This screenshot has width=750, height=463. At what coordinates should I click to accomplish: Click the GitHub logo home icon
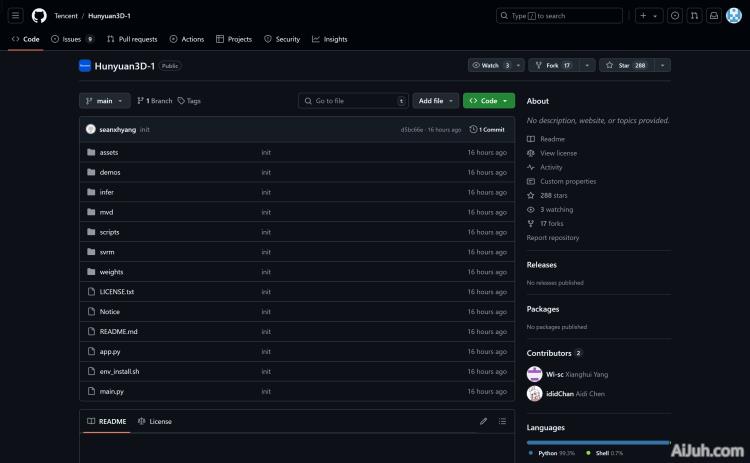(39, 16)
